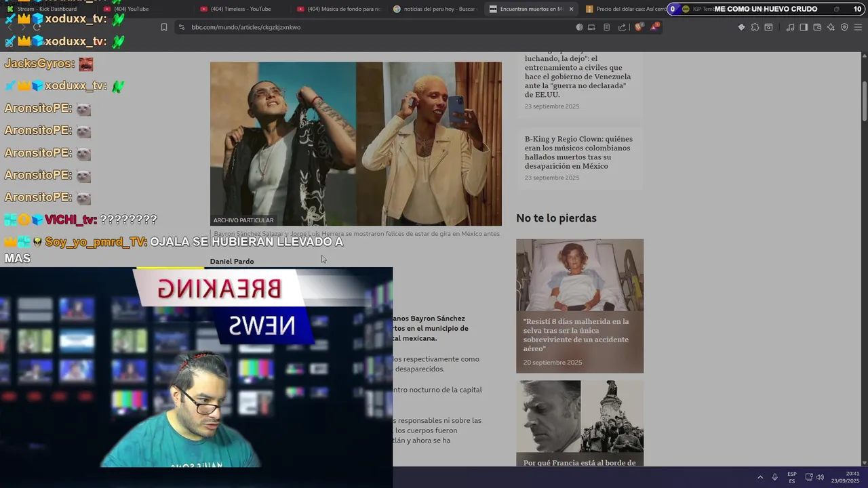Switch to the '(404) Timeless - YouTube' tab

point(242,9)
